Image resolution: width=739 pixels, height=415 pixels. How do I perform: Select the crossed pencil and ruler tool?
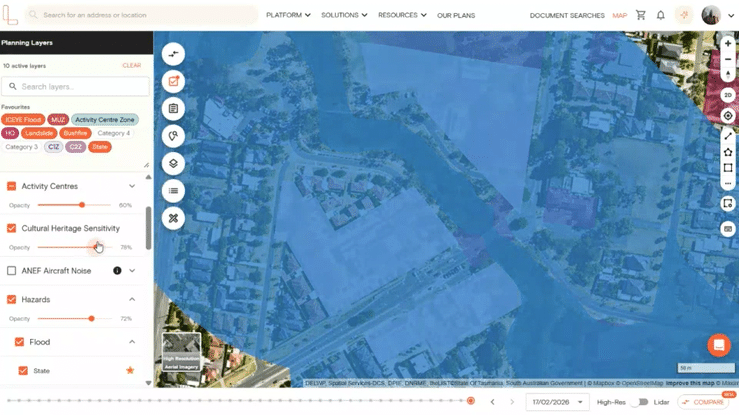point(173,218)
